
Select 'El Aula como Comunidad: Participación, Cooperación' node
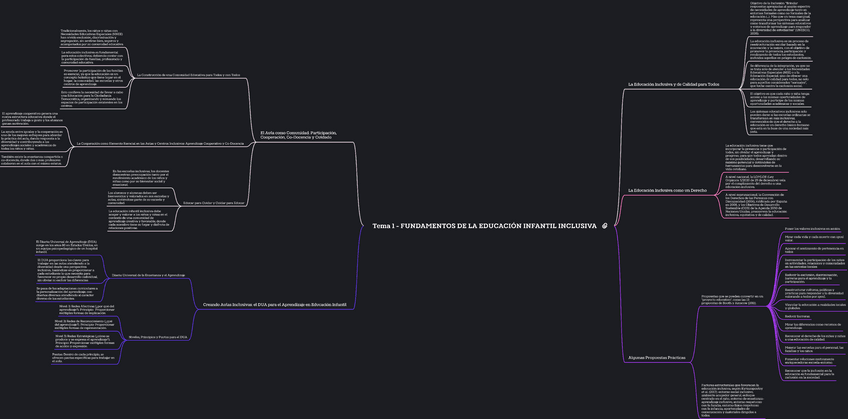point(299,135)
